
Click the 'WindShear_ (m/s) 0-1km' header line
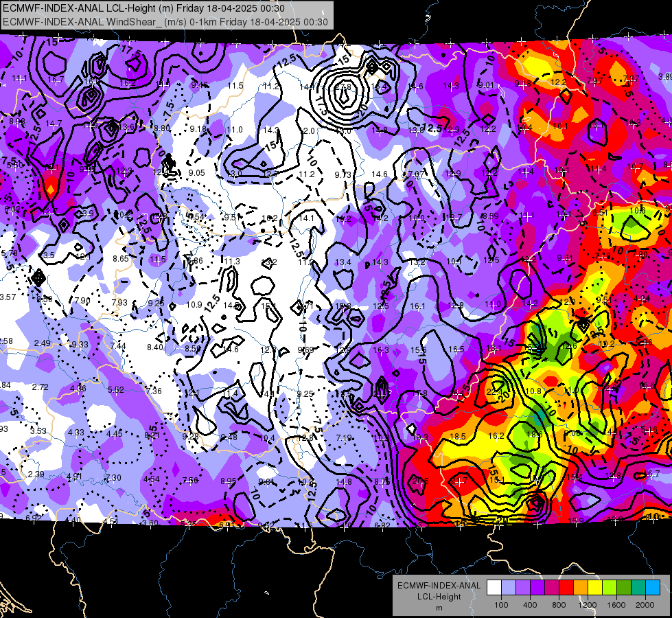pyautogui.click(x=165, y=22)
